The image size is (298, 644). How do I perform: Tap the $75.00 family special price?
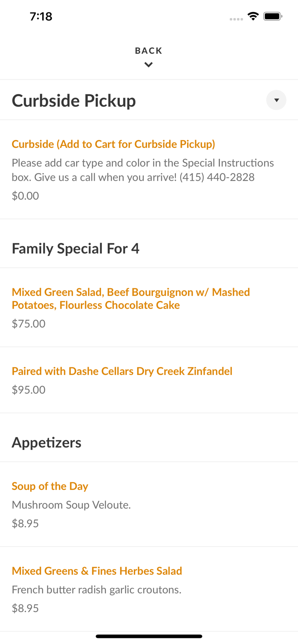pyautogui.click(x=28, y=323)
